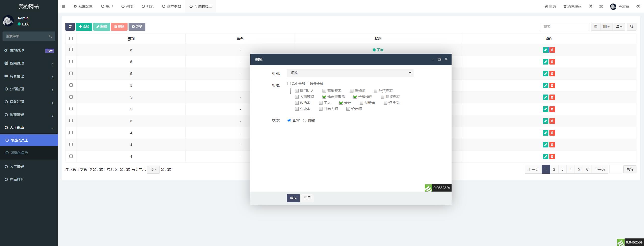Click the refresh icon button in toolbar
644x246 pixels.
coord(70,27)
